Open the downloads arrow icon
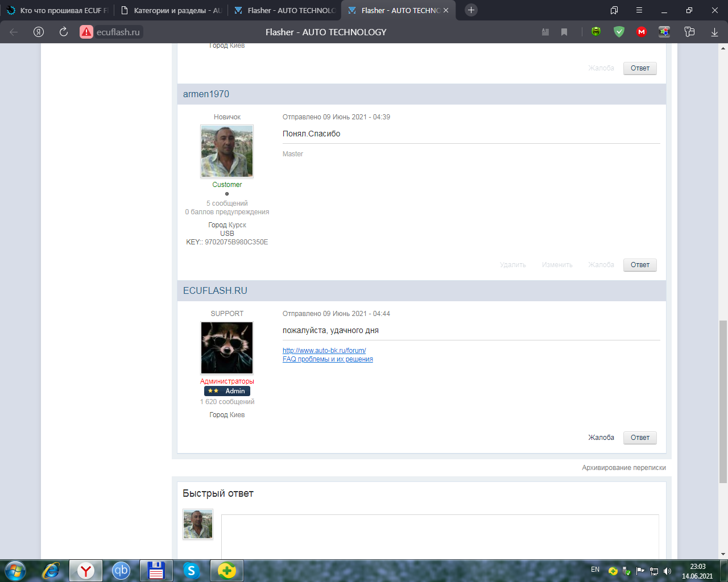Viewport: 728px width, 582px height. [x=714, y=32]
